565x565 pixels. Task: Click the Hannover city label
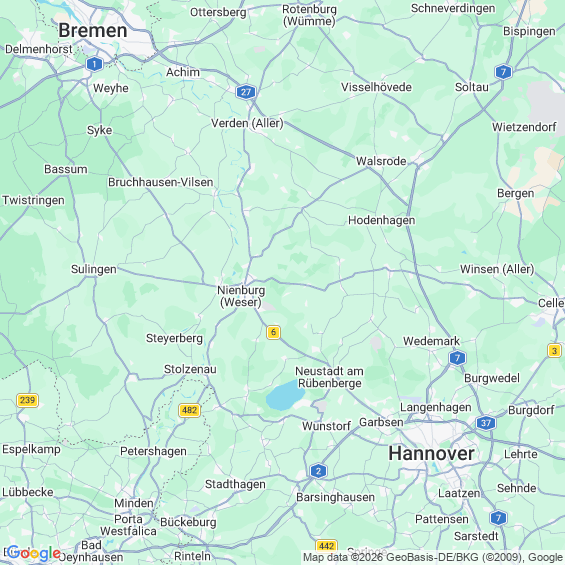pos(431,453)
